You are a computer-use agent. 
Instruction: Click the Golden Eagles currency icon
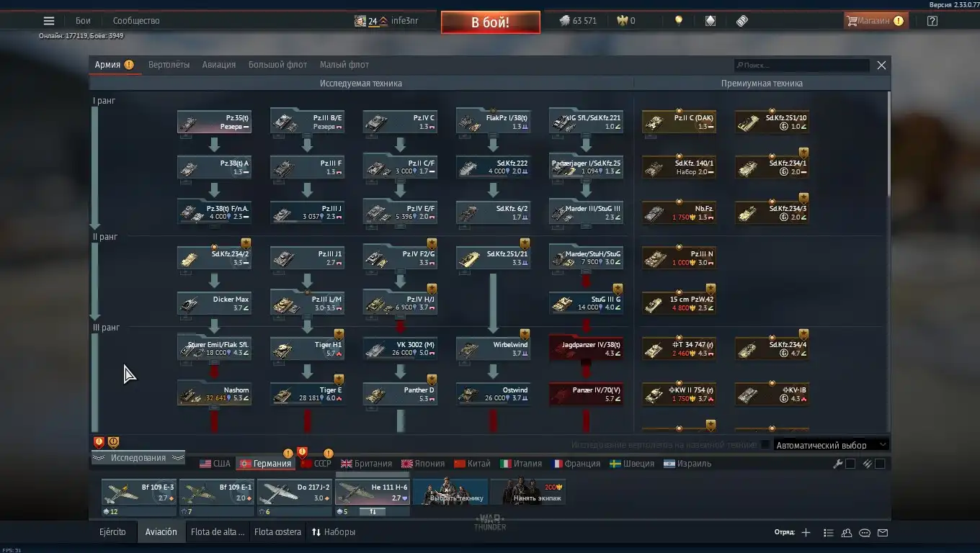click(x=623, y=21)
